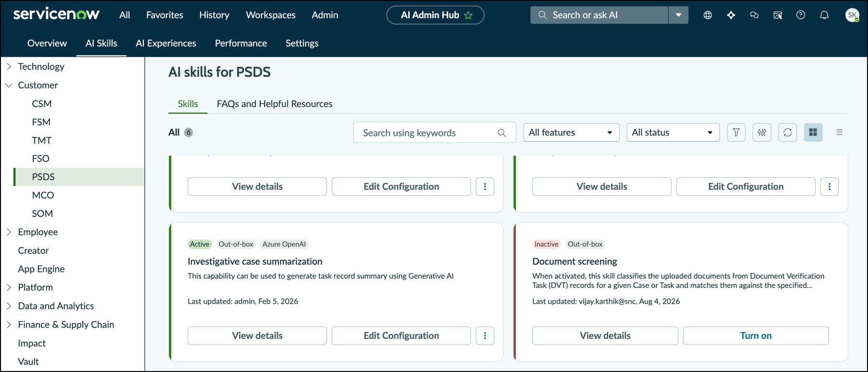
Task: Select MCO in the sidebar
Action: pos(43,195)
